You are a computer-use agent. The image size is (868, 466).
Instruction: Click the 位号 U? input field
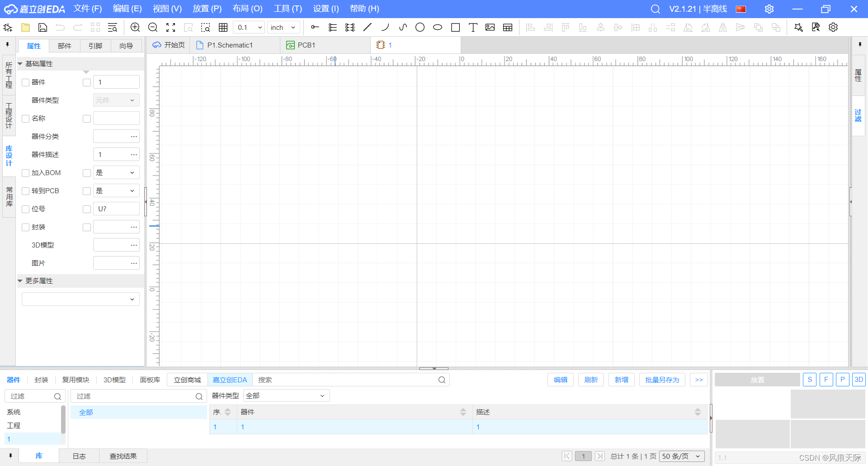[x=116, y=209]
